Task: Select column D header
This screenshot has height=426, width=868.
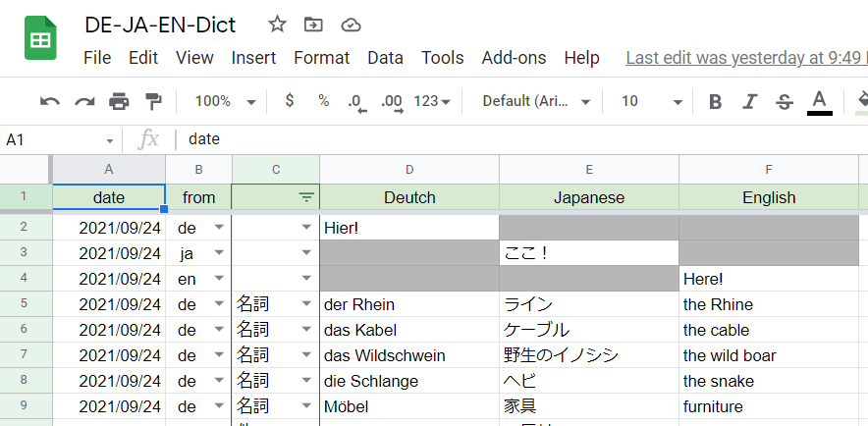Action: [409, 169]
